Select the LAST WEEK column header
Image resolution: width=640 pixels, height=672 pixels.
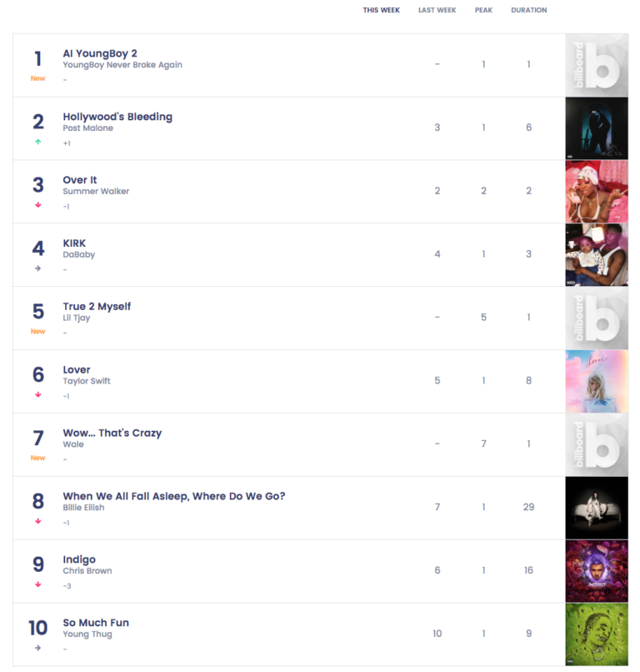click(x=437, y=10)
